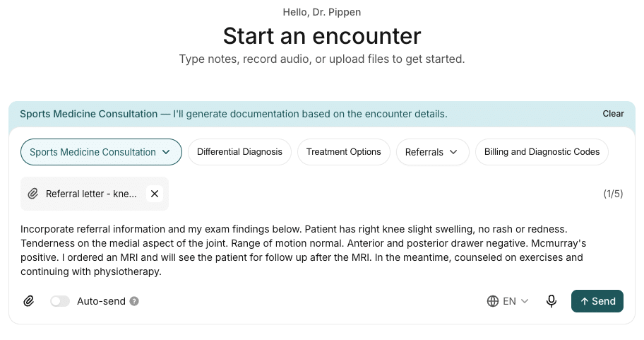Remove the Referral letter attachment
This screenshot has width=644, height=340.
(x=155, y=194)
